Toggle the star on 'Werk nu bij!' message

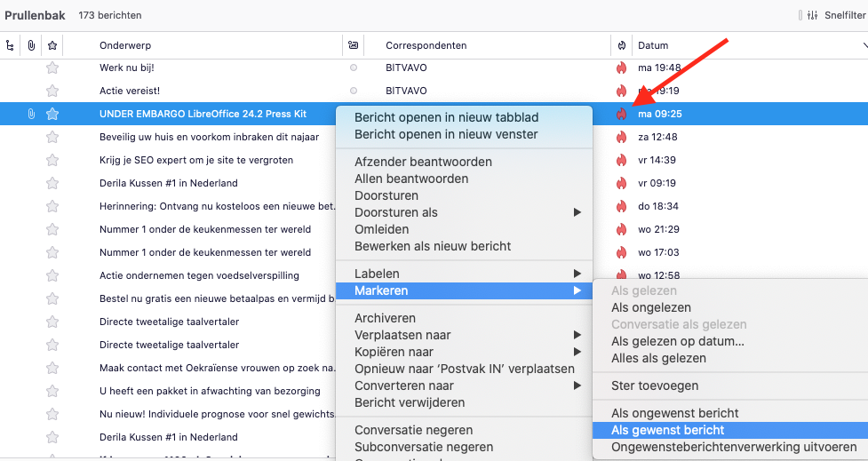pos(52,68)
